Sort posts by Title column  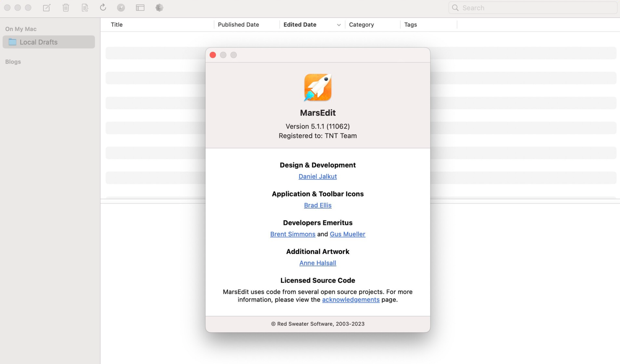(x=117, y=25)
